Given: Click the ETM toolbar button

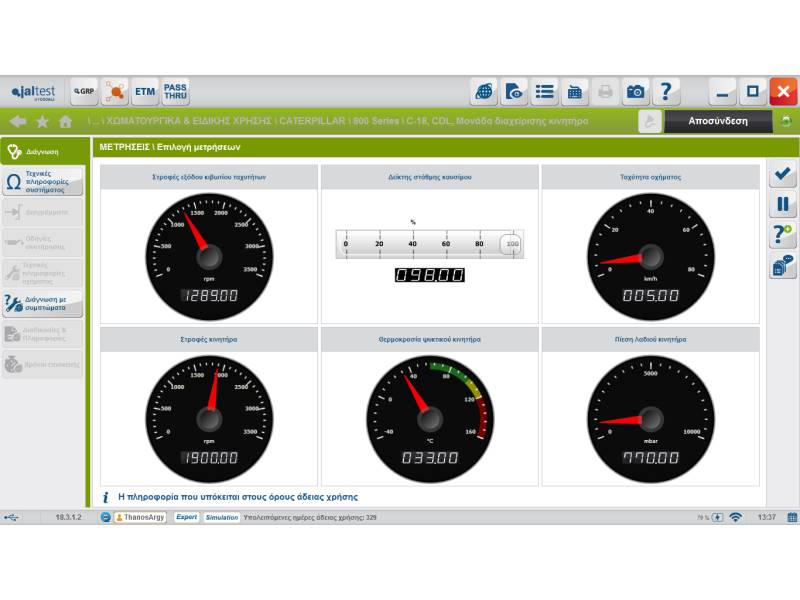Looking at the screenshot, I should point(145,92).
